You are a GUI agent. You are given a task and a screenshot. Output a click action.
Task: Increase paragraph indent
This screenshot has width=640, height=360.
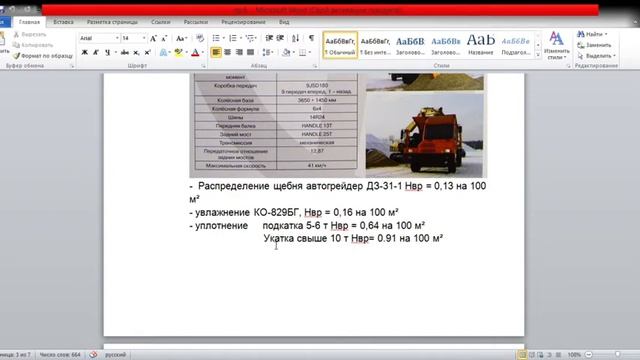point(280,38)
